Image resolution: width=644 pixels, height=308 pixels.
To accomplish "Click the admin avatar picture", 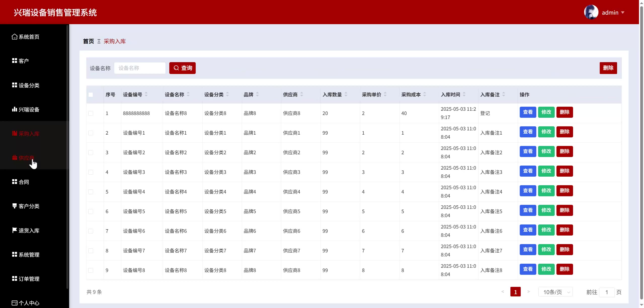I will pyautogui.click(x=591, y=12).
